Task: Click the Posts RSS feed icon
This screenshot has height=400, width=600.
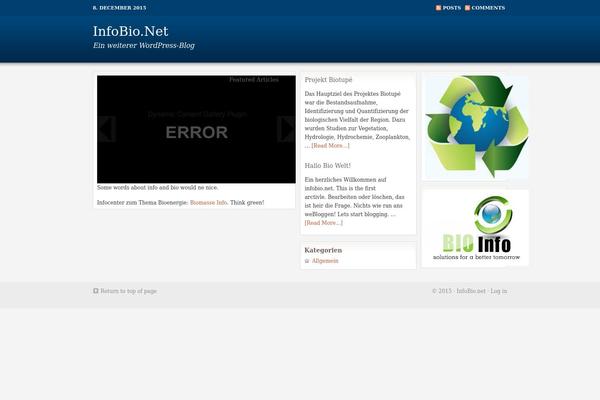Action: click(438, 8)
